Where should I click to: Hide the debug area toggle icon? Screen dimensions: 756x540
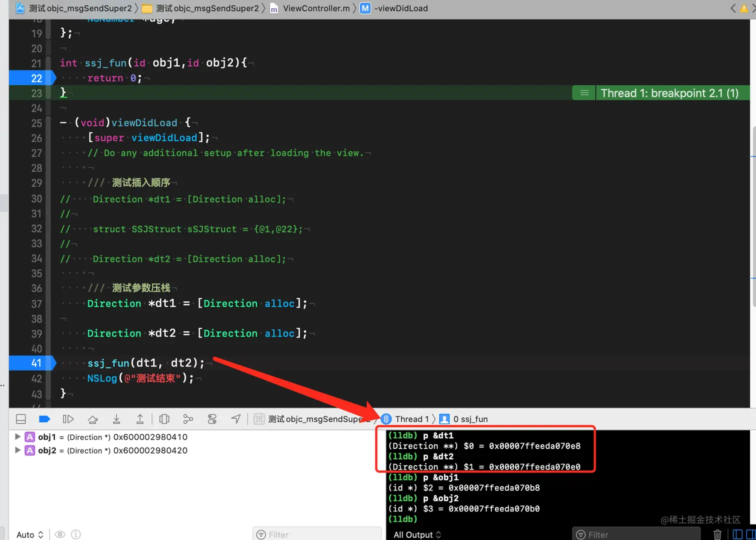[x=21, y=419]
